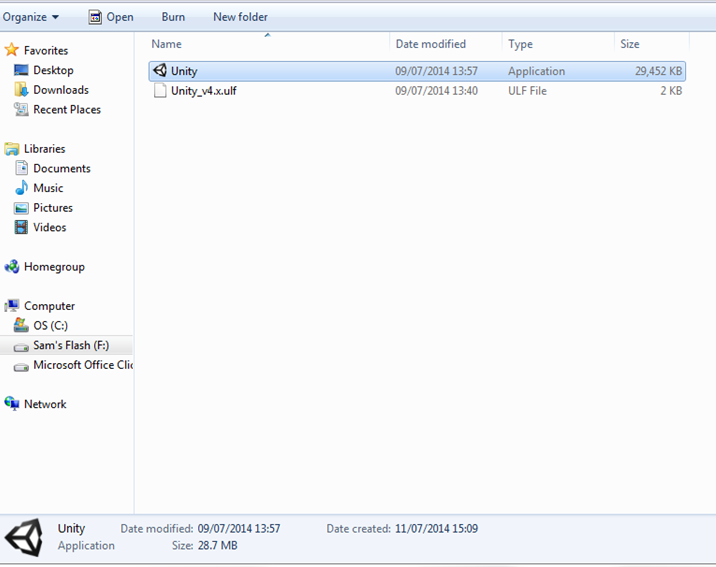Image resolution: width=716 pixels, height=567 pixels.
Task: Open Downloads in navigation pane
Action: pos(61,90)
